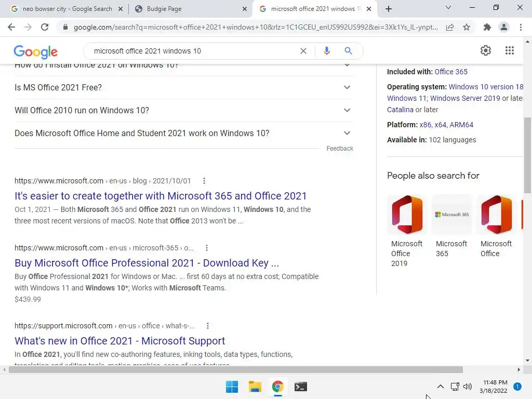Viewport: 532px width, 399px height.
Task: Open Google quick settings gear
Action: (486, 50)
